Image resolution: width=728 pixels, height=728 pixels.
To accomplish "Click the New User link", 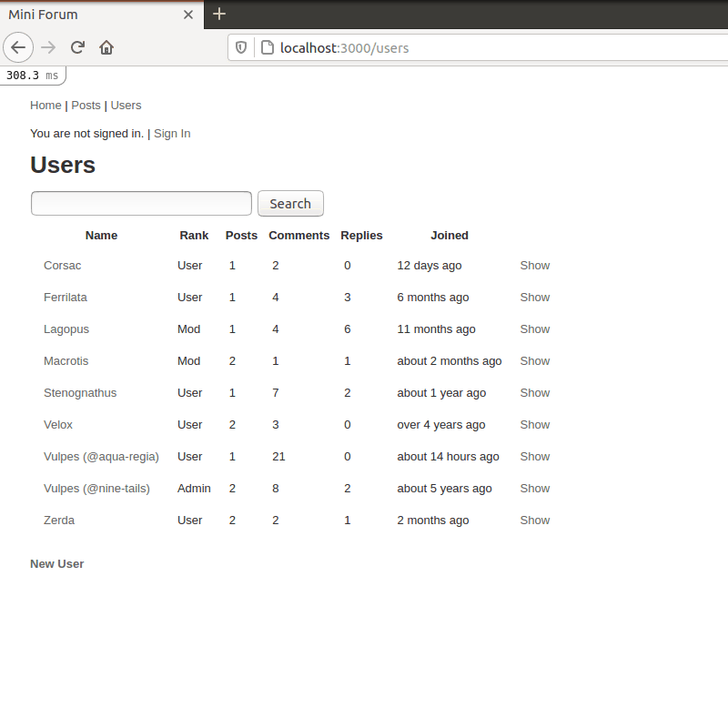I will 57,564.
